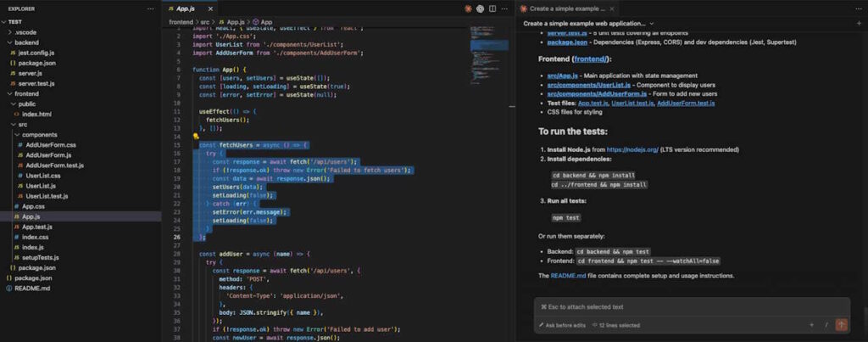Start a new chat with the plus icon
Image resolution: width=868 pixels, height=342 pixels.
[x=859, y=23]
